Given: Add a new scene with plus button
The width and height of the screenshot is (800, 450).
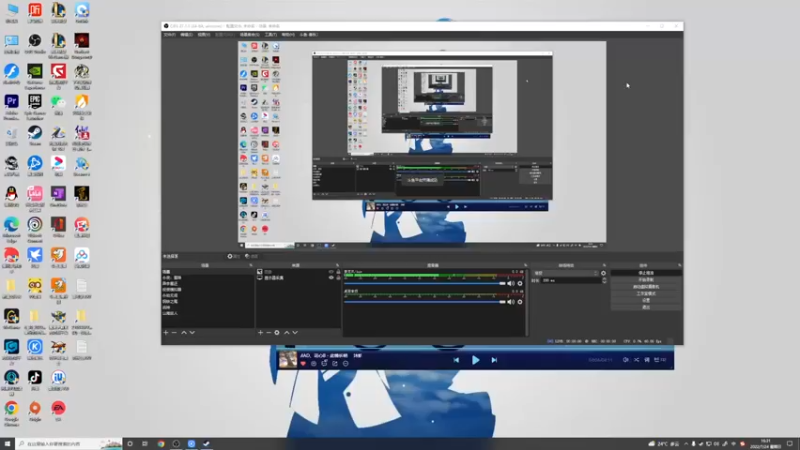Looking at the screenshot, I should pos(166,333).
